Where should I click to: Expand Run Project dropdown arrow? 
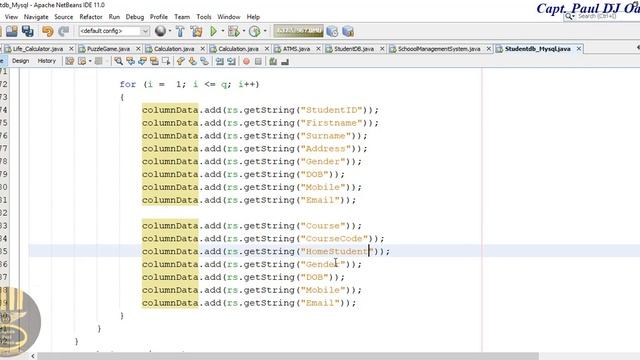click(222, 31)
